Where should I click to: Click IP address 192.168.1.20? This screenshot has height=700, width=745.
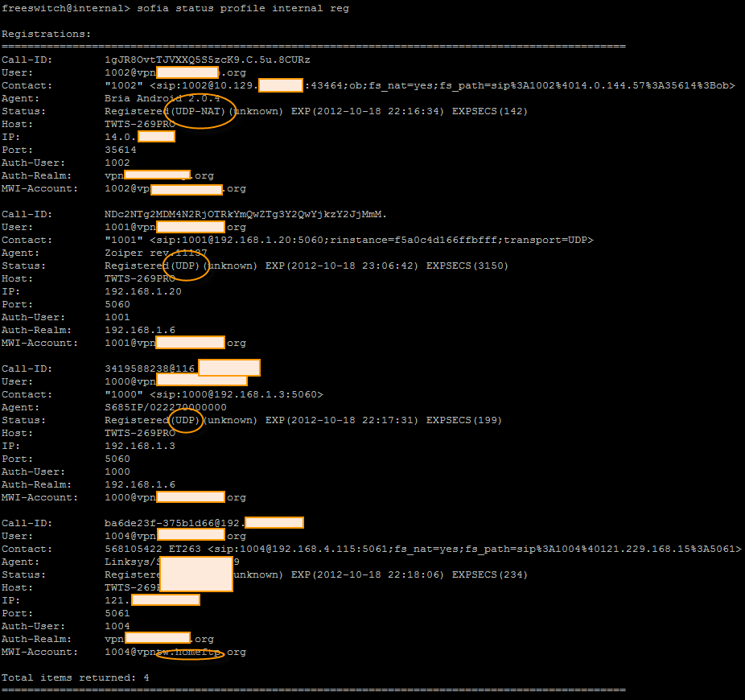point(143,291)
